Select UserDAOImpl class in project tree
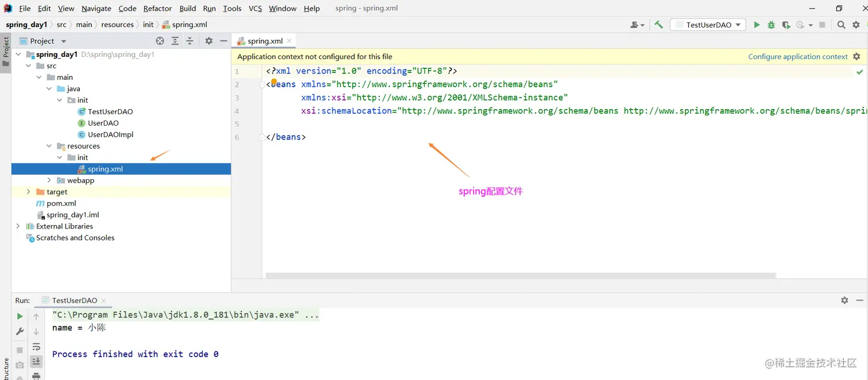This screenshot has height=380, width=868. tap(110, 134)
